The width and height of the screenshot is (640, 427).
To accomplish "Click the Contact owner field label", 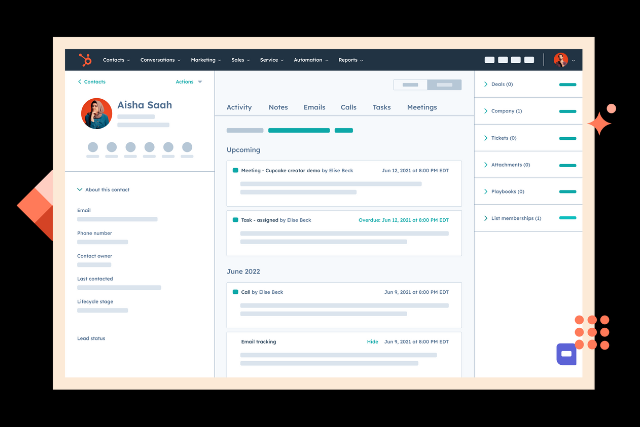I will (94, 256).
